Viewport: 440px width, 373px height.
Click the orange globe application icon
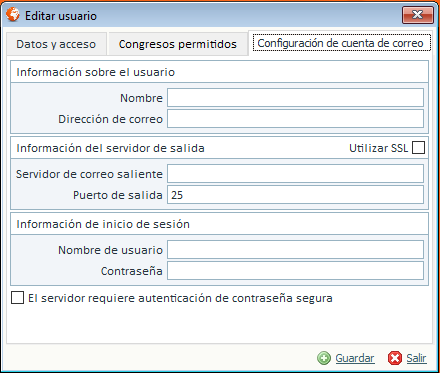(13, 14)
